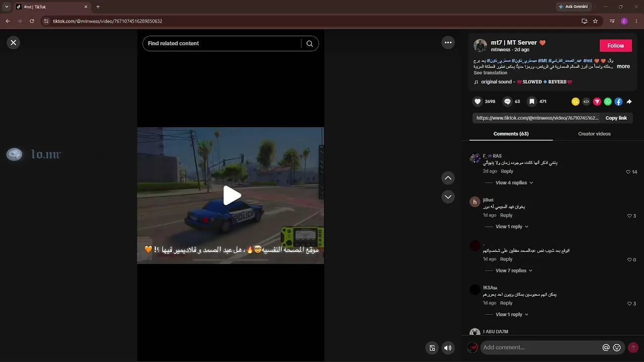Play the paused video
Viewport: 644px width, 362px height.
tap(231, 195)
